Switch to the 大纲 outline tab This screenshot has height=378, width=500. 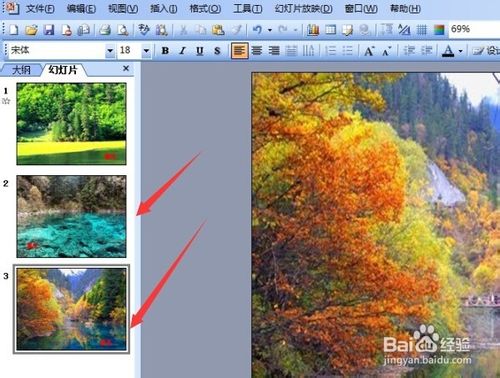[x=21, y=70]
